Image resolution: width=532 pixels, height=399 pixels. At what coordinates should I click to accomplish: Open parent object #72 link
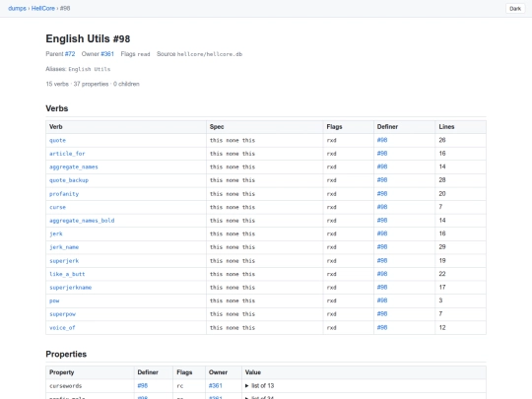click(70, 54)
